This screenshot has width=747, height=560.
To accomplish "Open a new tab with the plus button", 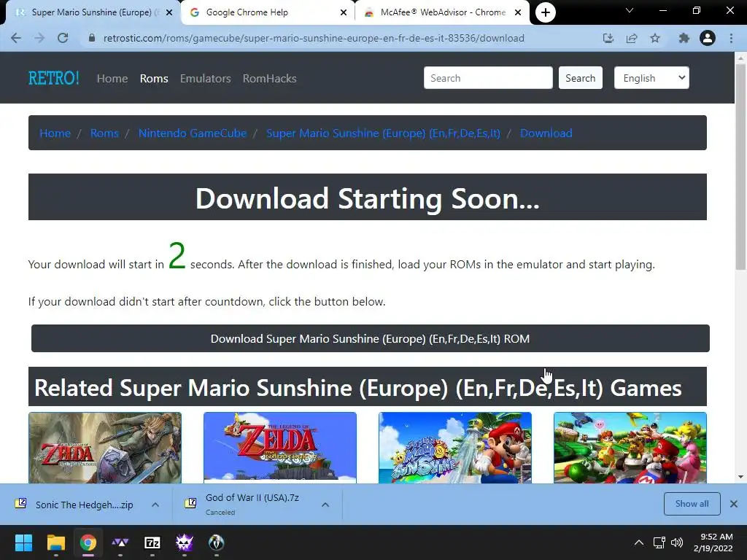I will [x=546, y=12].
